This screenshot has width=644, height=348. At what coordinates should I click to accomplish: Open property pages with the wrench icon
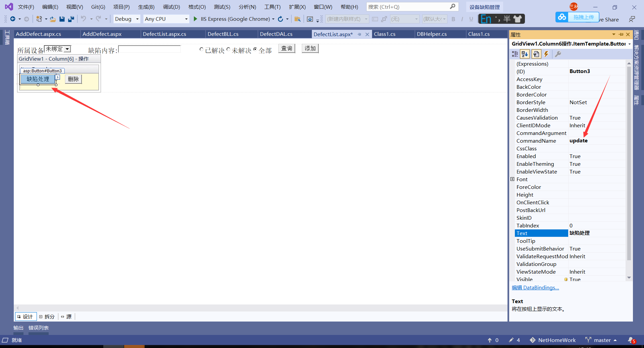pyautogui.click(x=558, y=54)
